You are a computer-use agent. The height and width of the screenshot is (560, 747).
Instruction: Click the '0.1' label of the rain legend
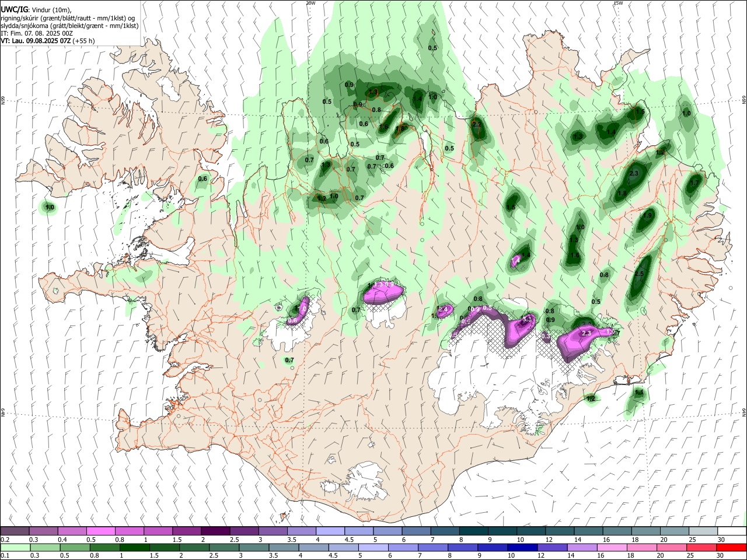pyautogui.click(x=5, y=556)
